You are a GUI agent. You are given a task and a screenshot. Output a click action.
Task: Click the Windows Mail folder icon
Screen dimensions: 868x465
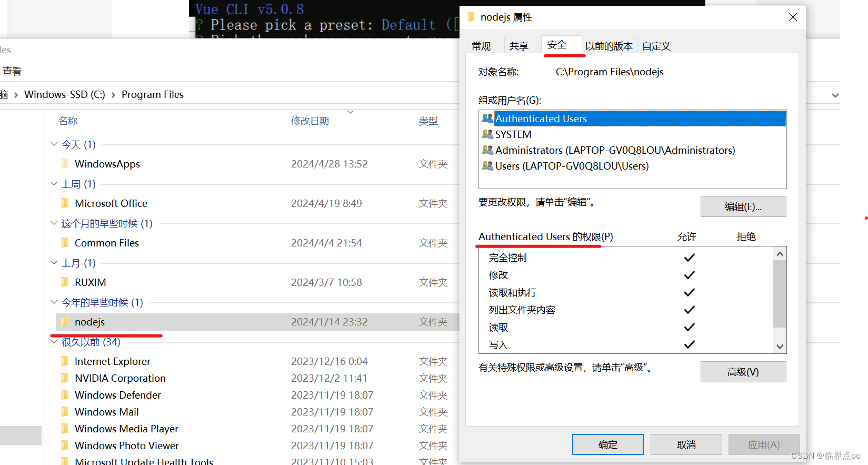click(x=65, y=412)
